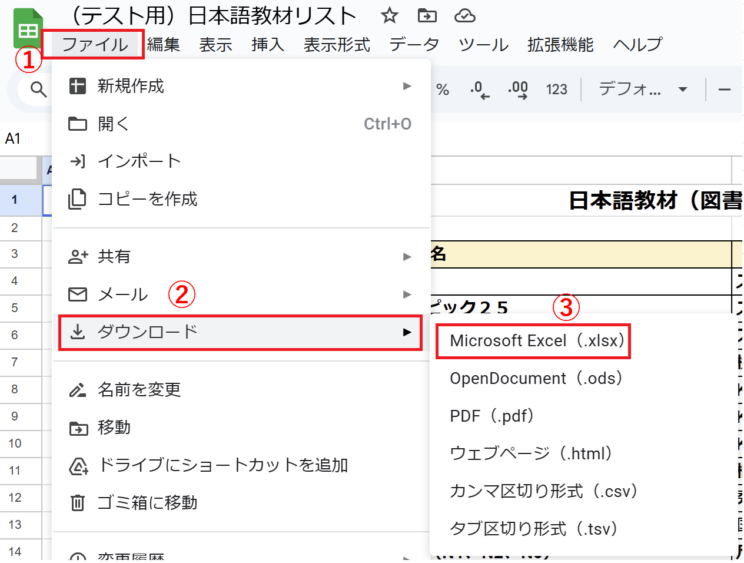744x563 pixels.
Task: Open the ダウンロード submenu
Action: point(240,332)
